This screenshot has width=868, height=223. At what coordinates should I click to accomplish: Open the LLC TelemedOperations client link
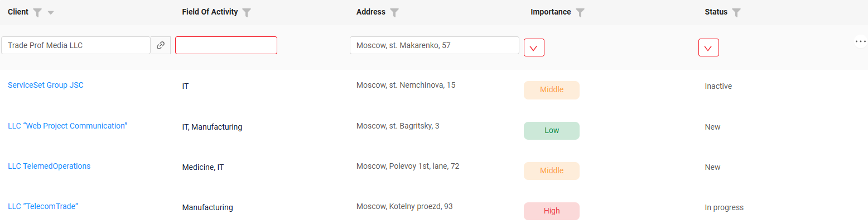coord(49,166)
